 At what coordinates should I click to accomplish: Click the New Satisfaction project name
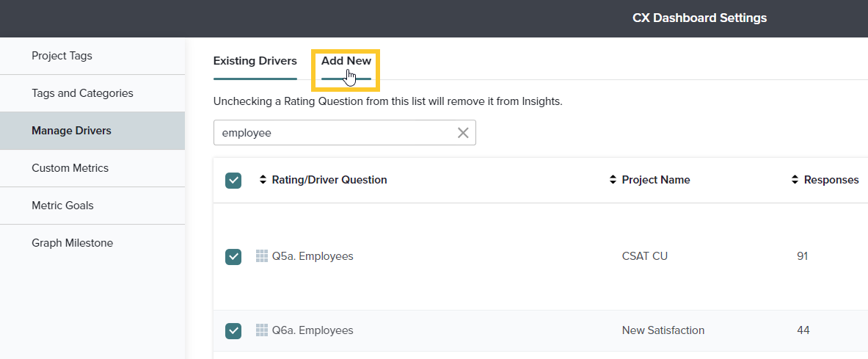click(x=663, y=330)
